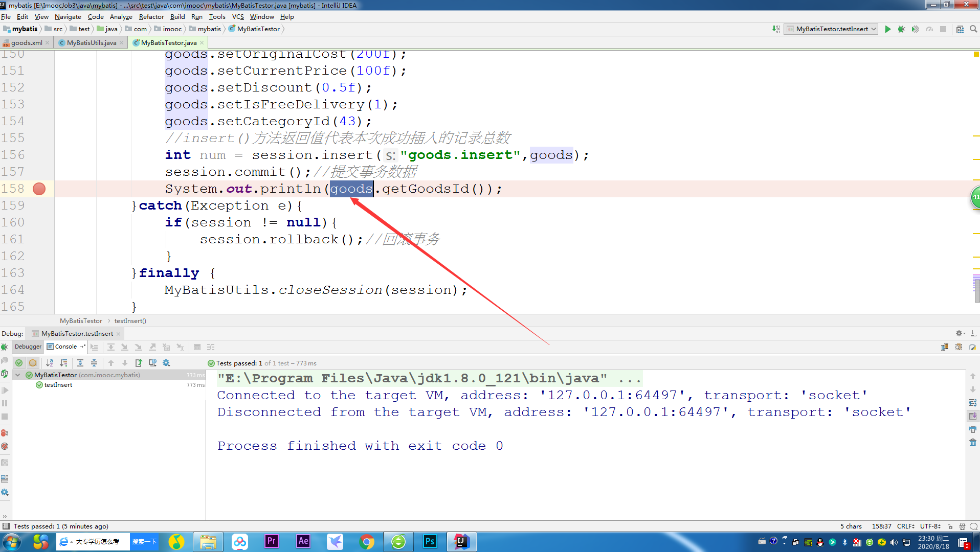This screenshot has height=552, width=980.
Task: Switch to the MyBatisUtils.java editor tab
Action: click(x=92, y=43)
